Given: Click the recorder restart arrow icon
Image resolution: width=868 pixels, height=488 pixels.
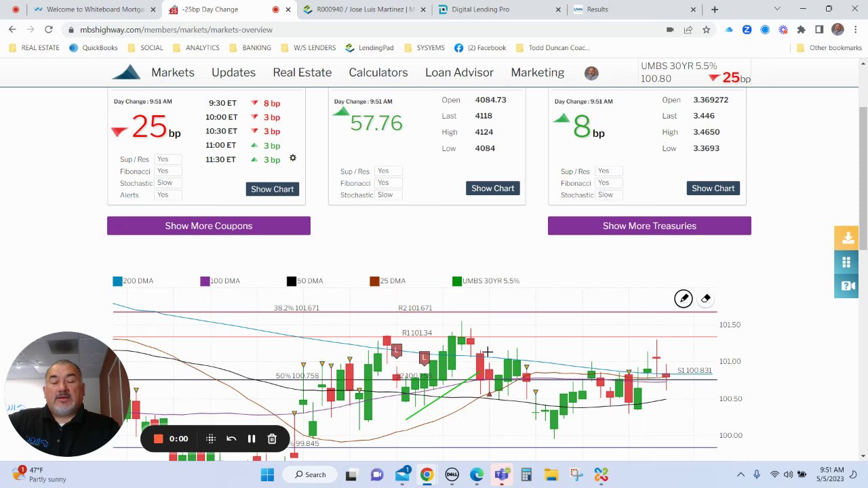Looking at the screenshot, I should pos(231,439).
